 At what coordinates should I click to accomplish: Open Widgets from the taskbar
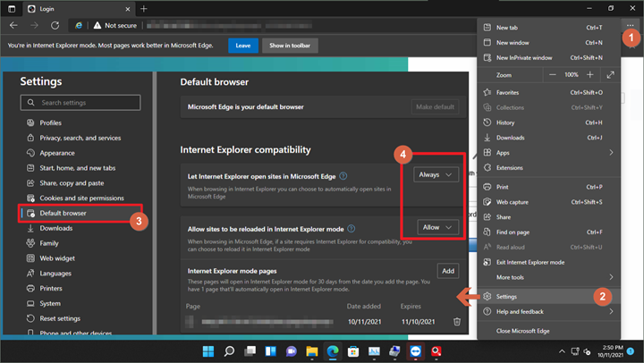pos(271,351)
